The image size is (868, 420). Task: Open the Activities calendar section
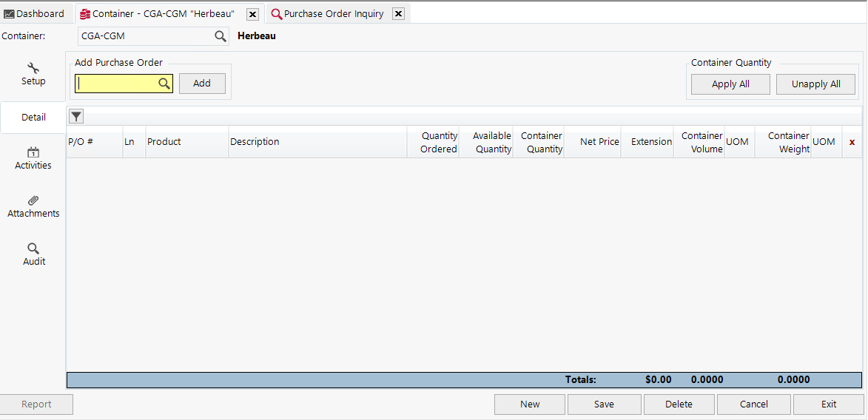[33, 158]
